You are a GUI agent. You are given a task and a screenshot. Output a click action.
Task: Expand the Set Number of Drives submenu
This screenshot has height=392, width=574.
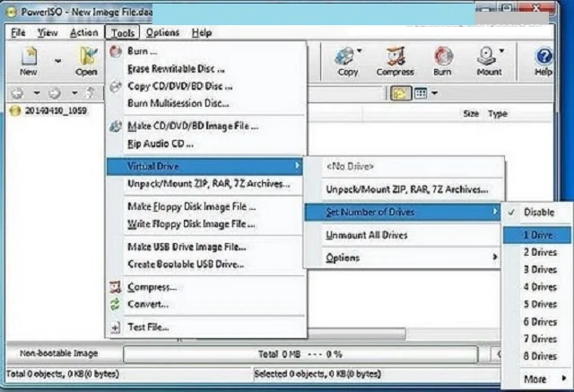[x=402, y=213]
